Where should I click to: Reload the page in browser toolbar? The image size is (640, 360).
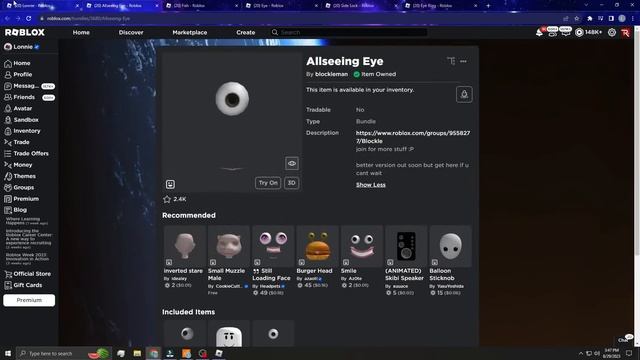click(29, 18)
